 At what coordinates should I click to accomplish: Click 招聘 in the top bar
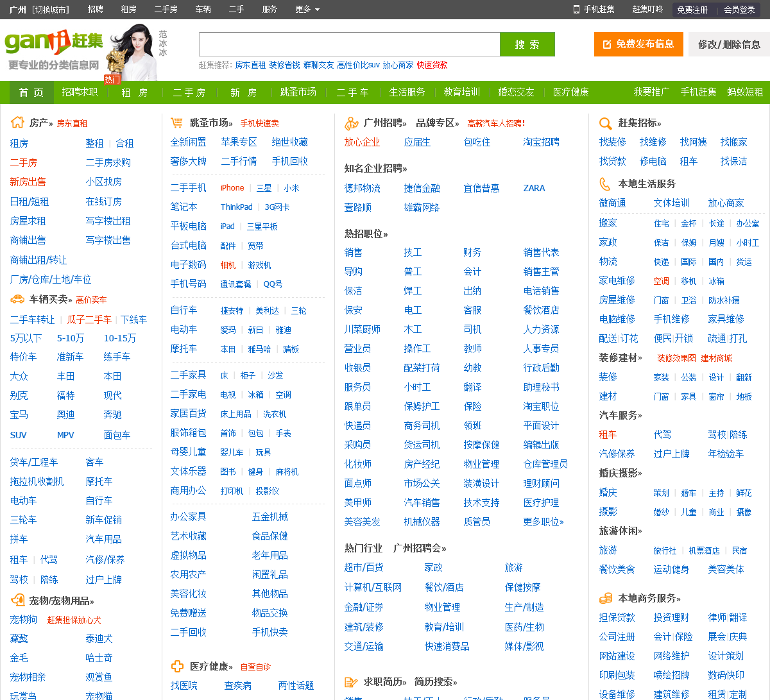pos(96,9)
